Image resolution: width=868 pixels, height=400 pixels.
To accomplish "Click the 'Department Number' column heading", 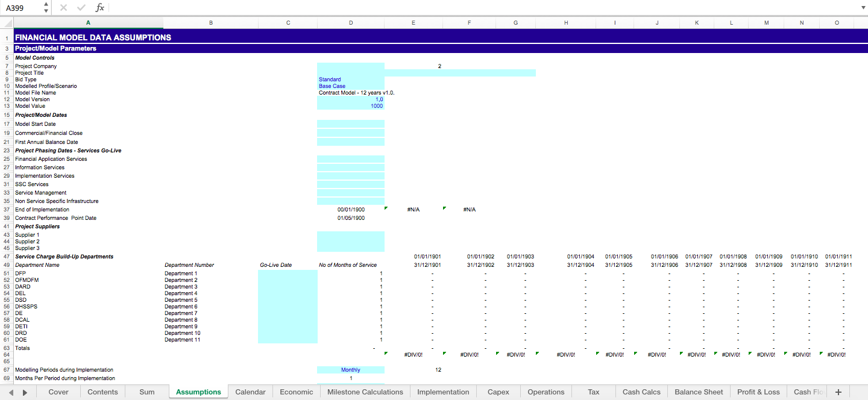I will (x=189, y=265).
